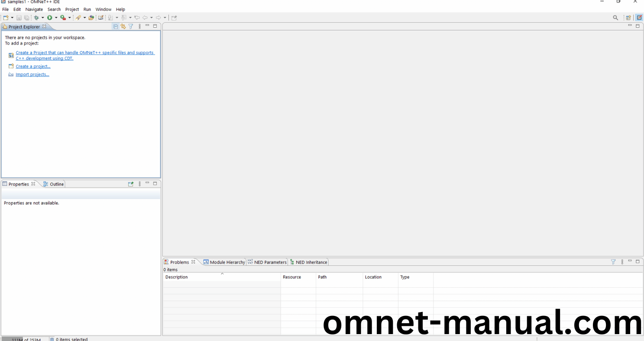Viewport: 644px width, 341px height.
Task: Click the Open Perspective icon
Action: tap(628, 18)
